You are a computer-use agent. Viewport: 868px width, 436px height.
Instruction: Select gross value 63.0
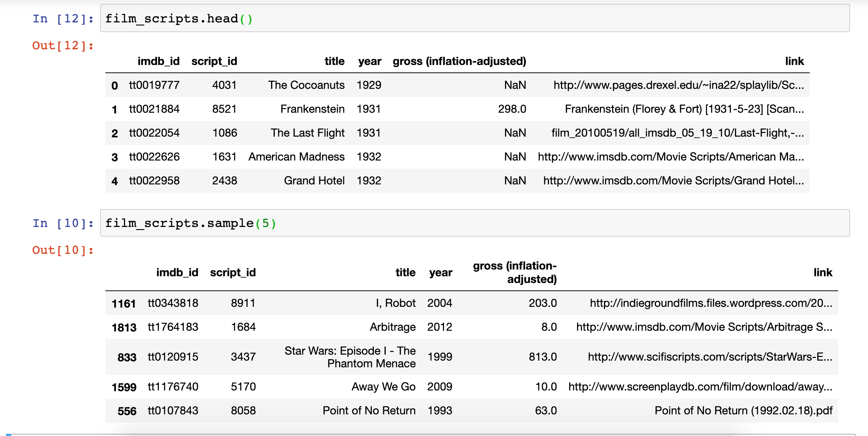pos(546,411)
